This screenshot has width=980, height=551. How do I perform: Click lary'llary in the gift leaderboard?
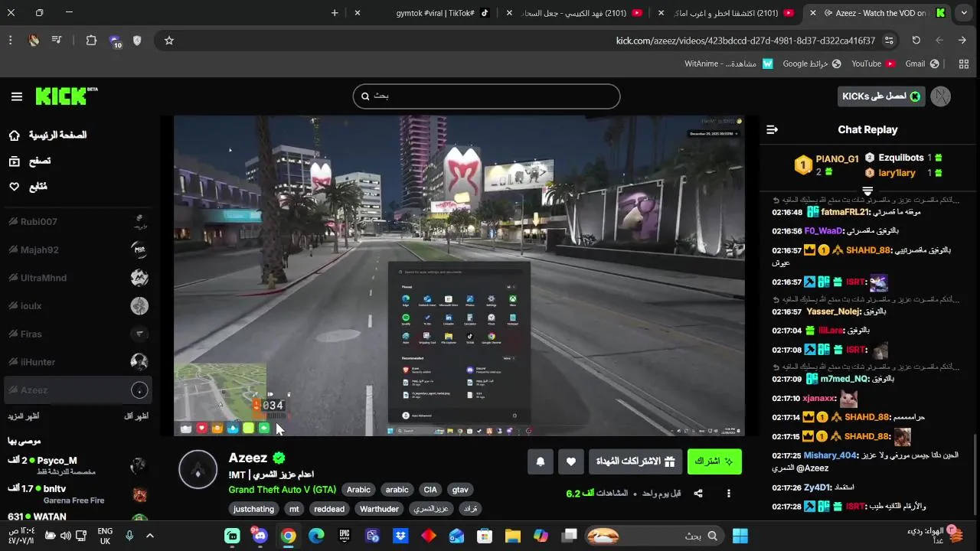tap(897, 173)
